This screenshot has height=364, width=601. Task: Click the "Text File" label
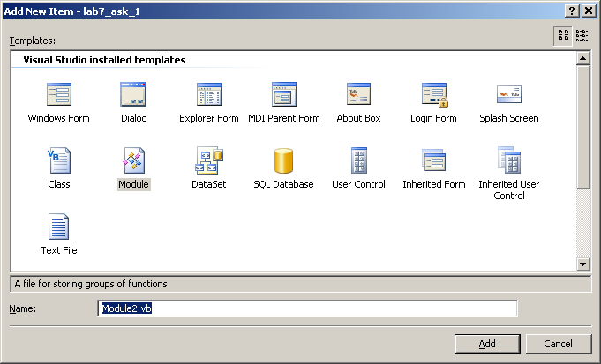(x=59, y=250)
